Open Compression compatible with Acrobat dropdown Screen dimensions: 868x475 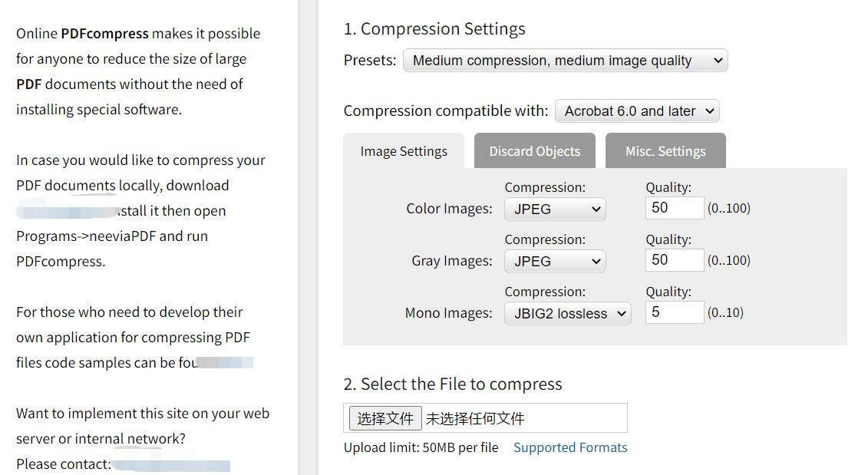coord(637,111)
